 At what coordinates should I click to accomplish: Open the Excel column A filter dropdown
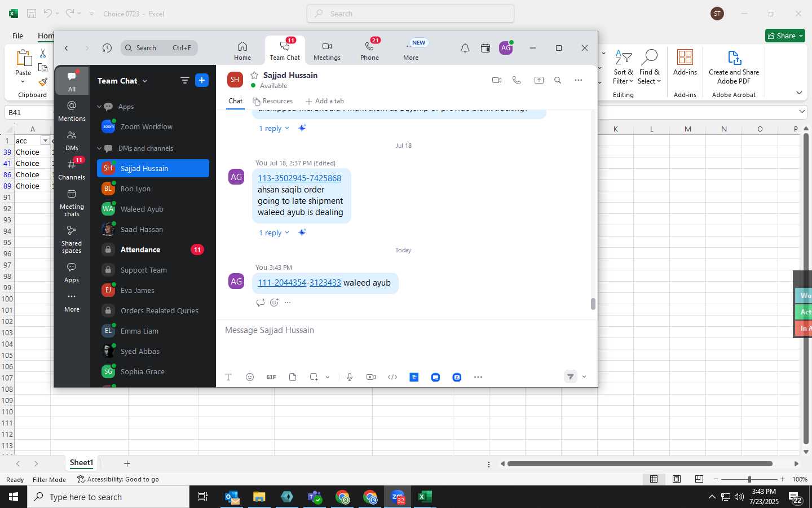click(x=45, y=141)
